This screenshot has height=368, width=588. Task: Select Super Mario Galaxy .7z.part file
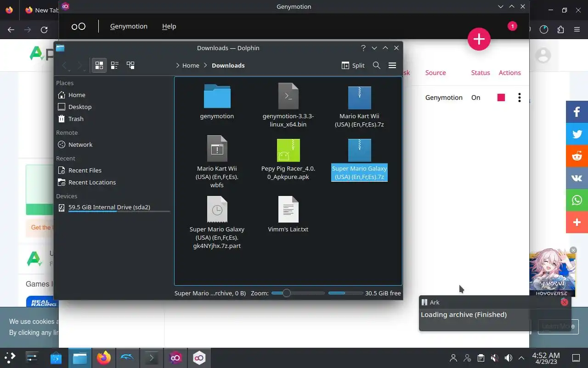(217, 223)
